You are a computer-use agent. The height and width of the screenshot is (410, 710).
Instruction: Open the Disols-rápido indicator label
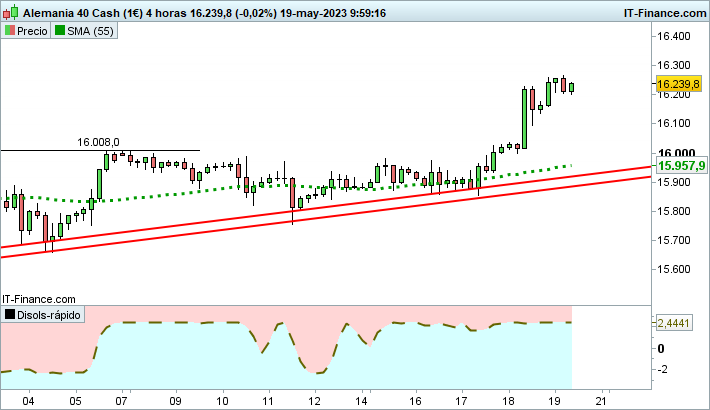(43, 315)
